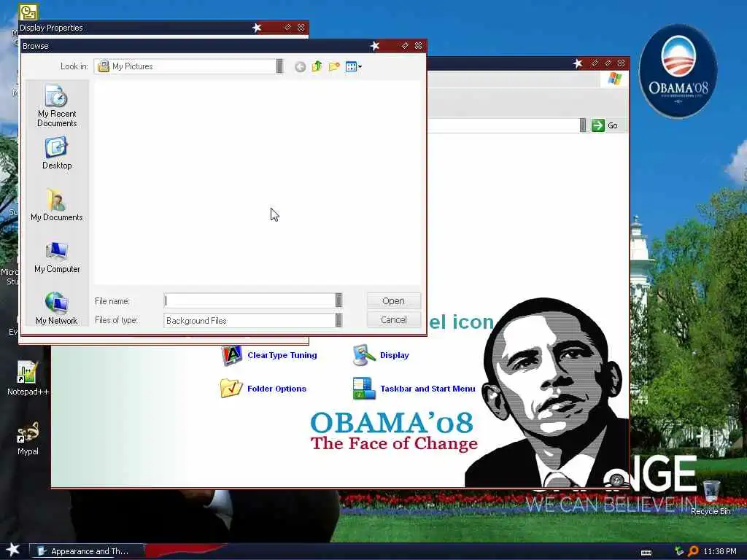This screenshot has height=560, width=747.
Task: Select My Documents in the places bar
Action: [57, 205]
